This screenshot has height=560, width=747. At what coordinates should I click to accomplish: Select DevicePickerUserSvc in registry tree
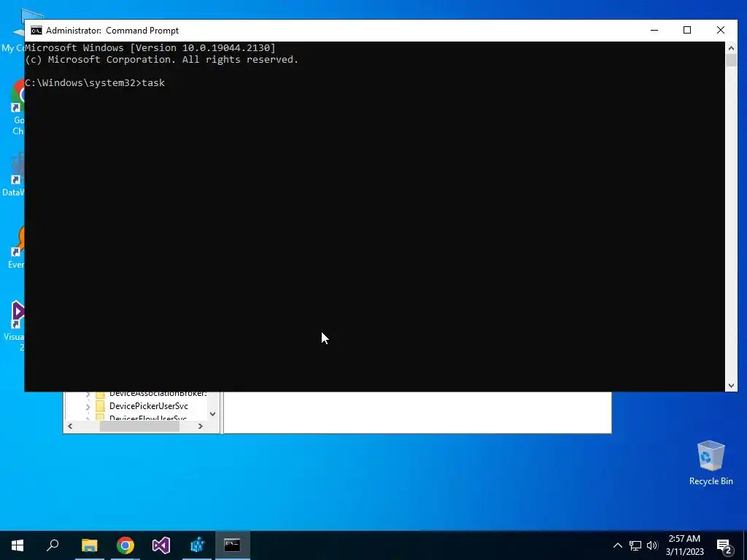[149, 406]
